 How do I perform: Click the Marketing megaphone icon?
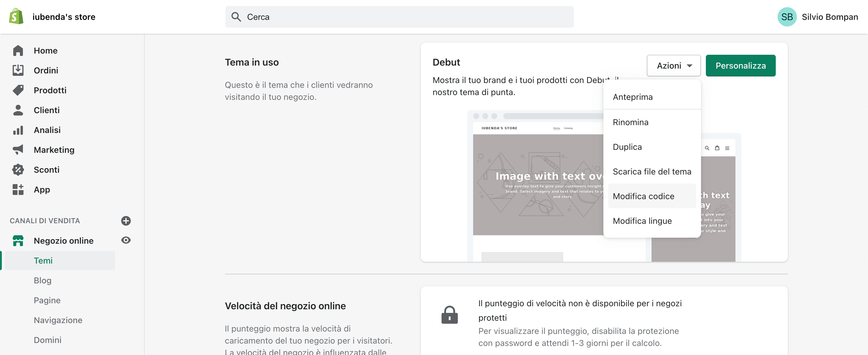18,150
